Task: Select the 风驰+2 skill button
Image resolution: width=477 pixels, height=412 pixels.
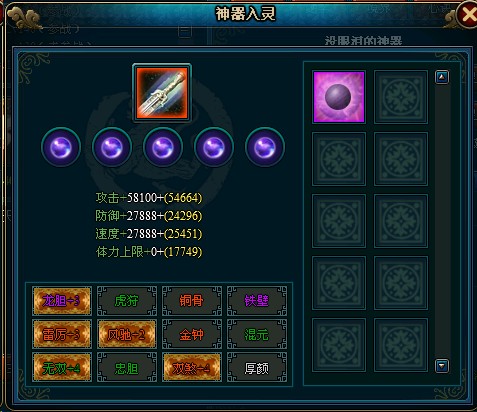Action: [127, 334]
